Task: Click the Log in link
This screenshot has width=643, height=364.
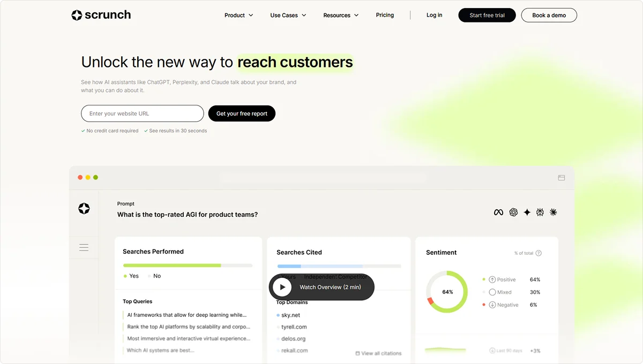Action: pos(434,15)
